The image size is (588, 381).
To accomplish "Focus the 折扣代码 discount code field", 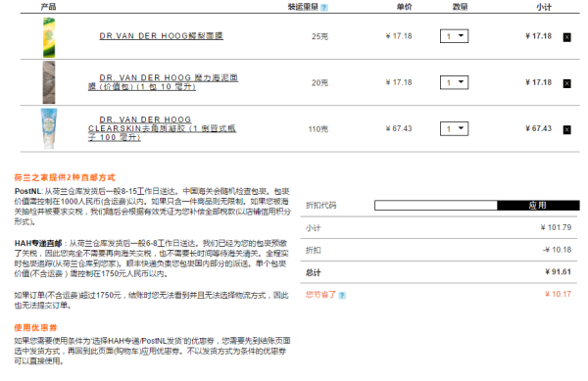I will 436,206.
